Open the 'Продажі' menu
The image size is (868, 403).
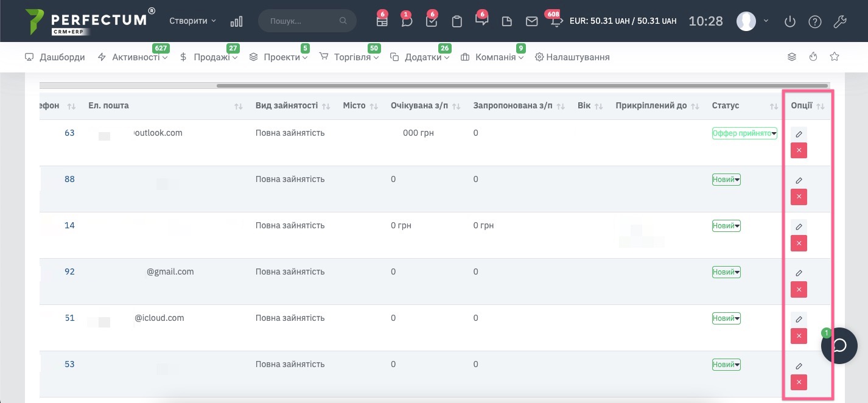click(x=209, y=57)
